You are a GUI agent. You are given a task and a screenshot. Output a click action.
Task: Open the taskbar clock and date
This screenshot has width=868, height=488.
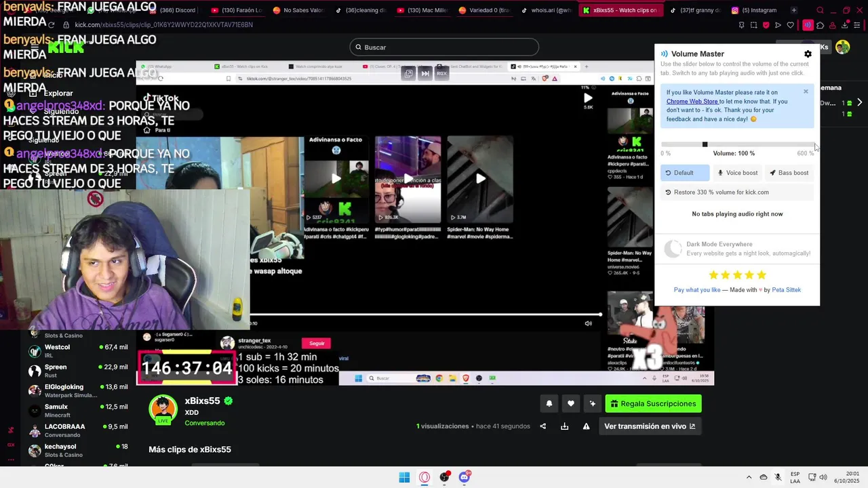pos(847,477)
